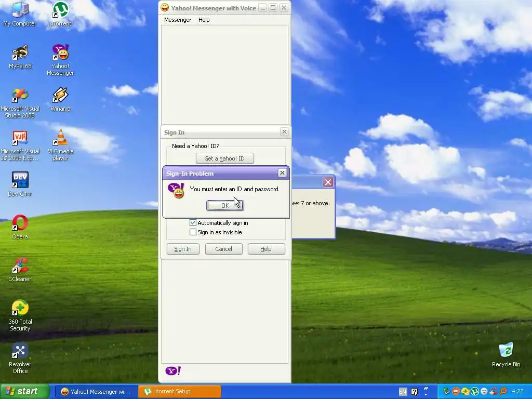Click the Yahoo smiley icon in the Sign-In Problem dialog
This screenshot has height=399, width=532.
176,190
